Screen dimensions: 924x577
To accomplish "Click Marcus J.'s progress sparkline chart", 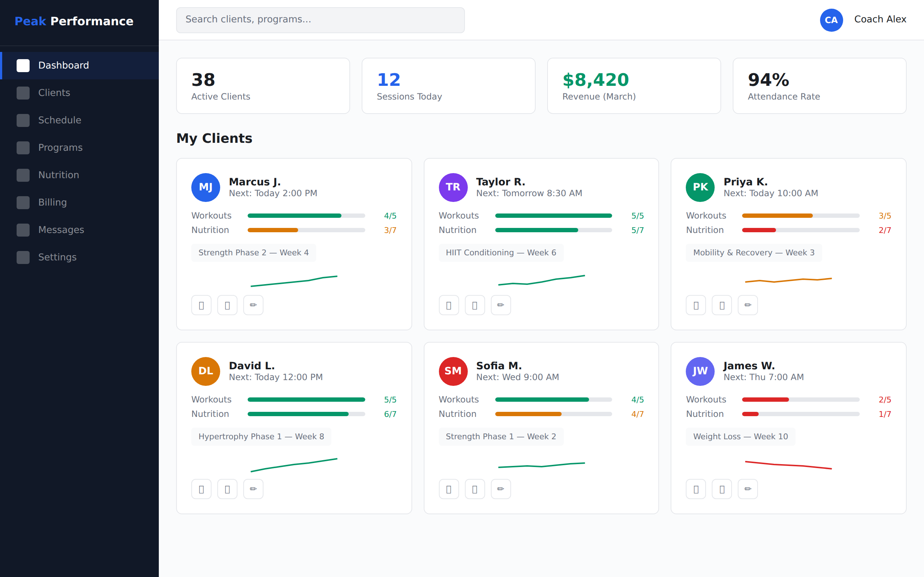I will (x=294, y=281).
